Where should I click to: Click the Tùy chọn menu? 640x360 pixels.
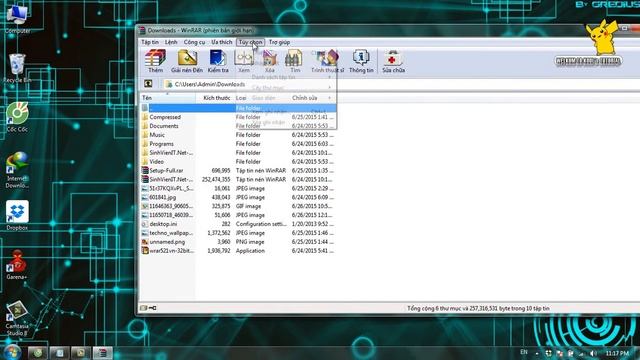coord(250,42)
